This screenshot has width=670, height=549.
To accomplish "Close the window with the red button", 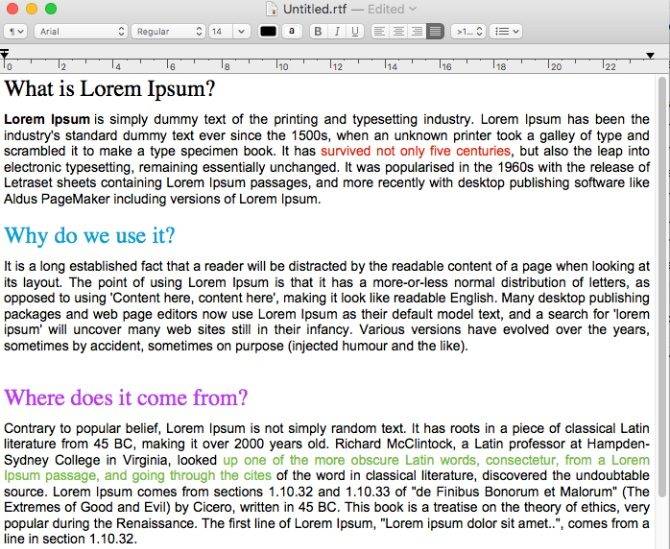I will point(13,9).
